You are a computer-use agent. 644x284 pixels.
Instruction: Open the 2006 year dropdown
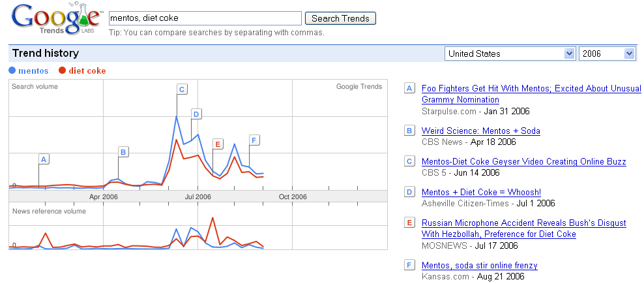[x=607, y=54]
